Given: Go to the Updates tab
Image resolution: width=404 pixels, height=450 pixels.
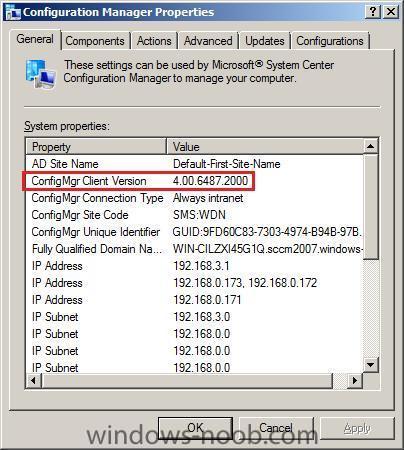Looking at the screenshot, I should coord(265,41).
